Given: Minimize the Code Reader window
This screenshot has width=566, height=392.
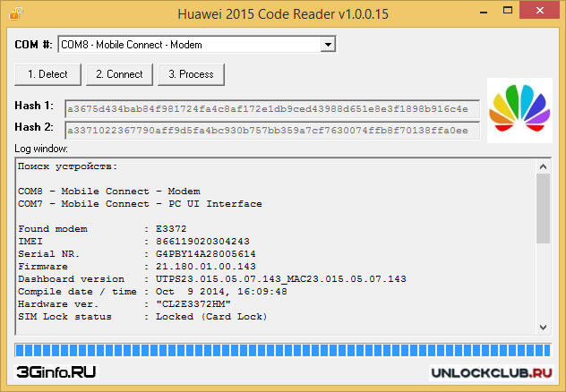Looking at the screenshot, I should coord(484,12).
